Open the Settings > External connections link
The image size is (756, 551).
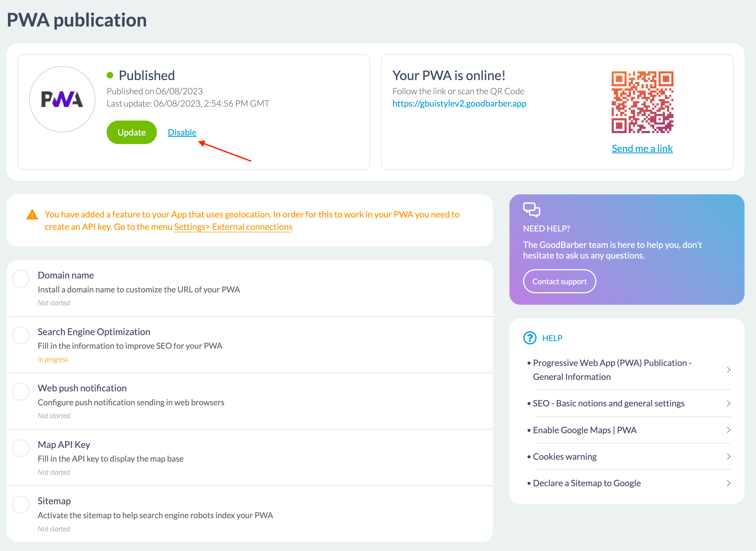click(233, 227)
